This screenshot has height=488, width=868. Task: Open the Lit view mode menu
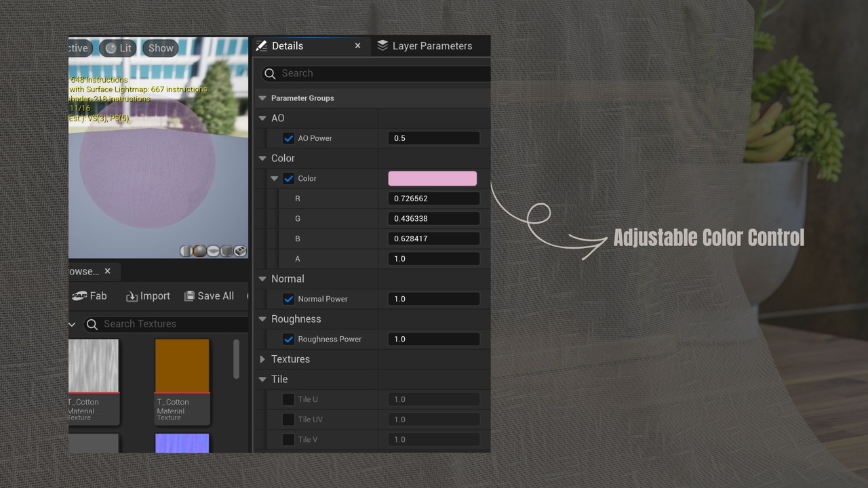119,48
